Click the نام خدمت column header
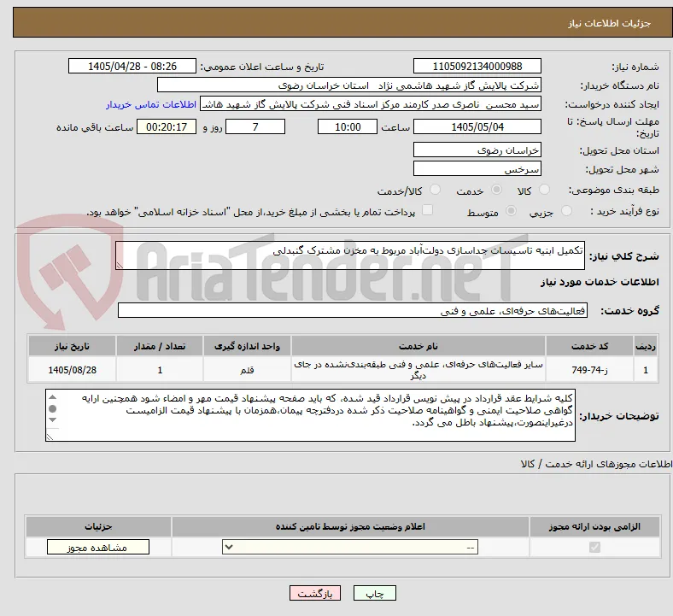Screen dimensions: 673x616 (418, 346)
